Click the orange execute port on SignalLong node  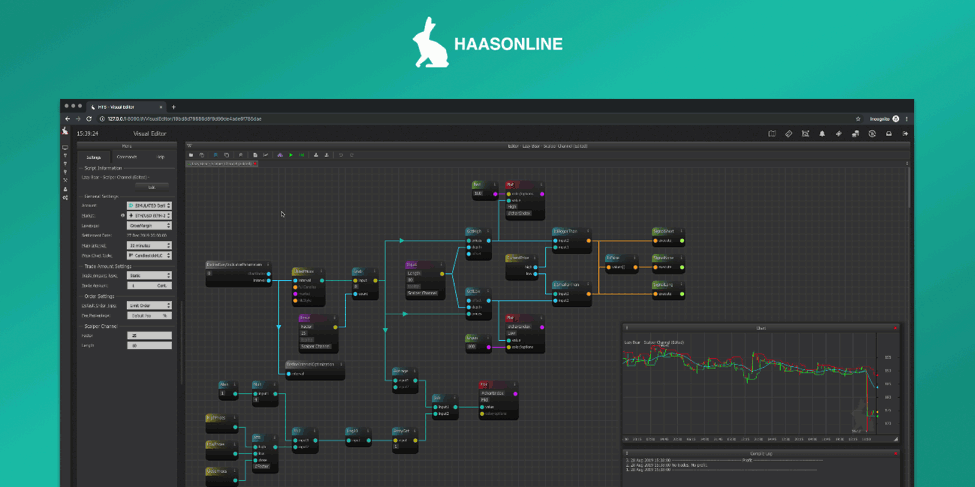(654, 293)
